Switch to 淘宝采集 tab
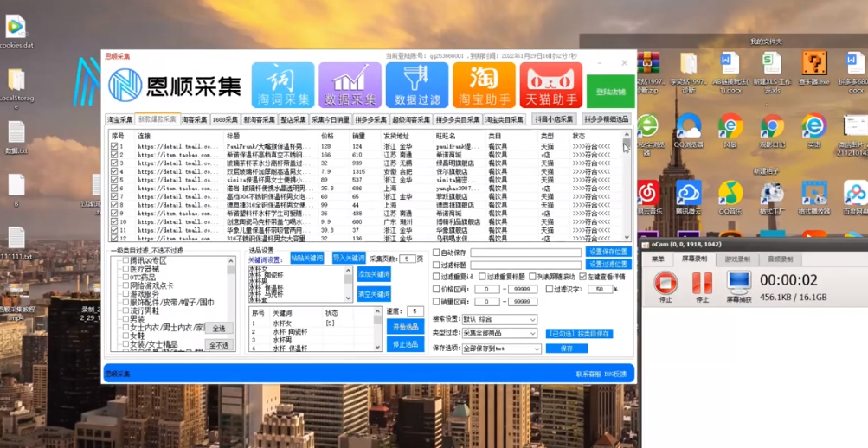Viewport: 868px width, 448px height. click(119, 119)
